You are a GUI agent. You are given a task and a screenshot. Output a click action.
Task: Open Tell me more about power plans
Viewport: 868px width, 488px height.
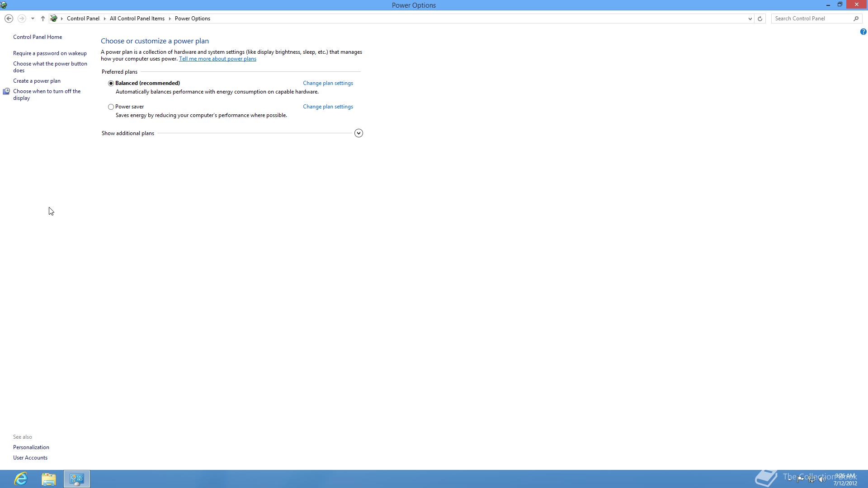(217, 59)
